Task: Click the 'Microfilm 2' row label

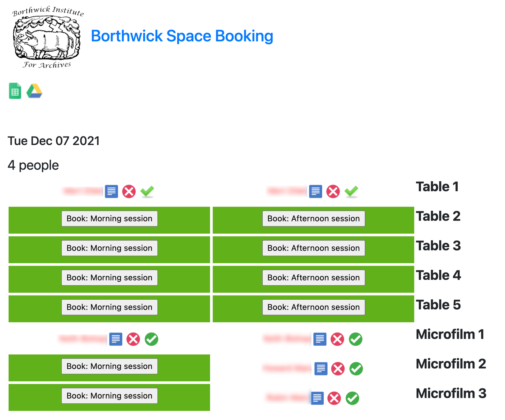Action: [x=451, y=364]
